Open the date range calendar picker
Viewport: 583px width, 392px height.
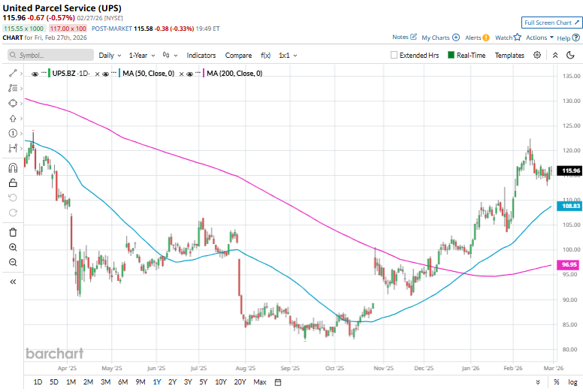[x=278, y=382]
